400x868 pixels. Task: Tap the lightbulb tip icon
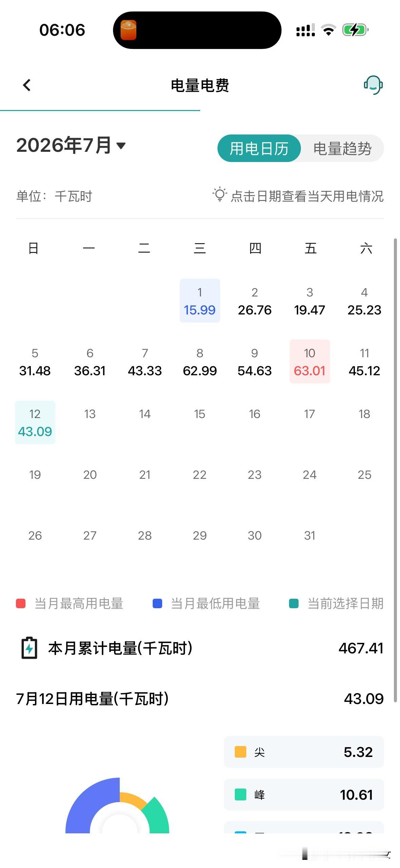pos(220,194)
